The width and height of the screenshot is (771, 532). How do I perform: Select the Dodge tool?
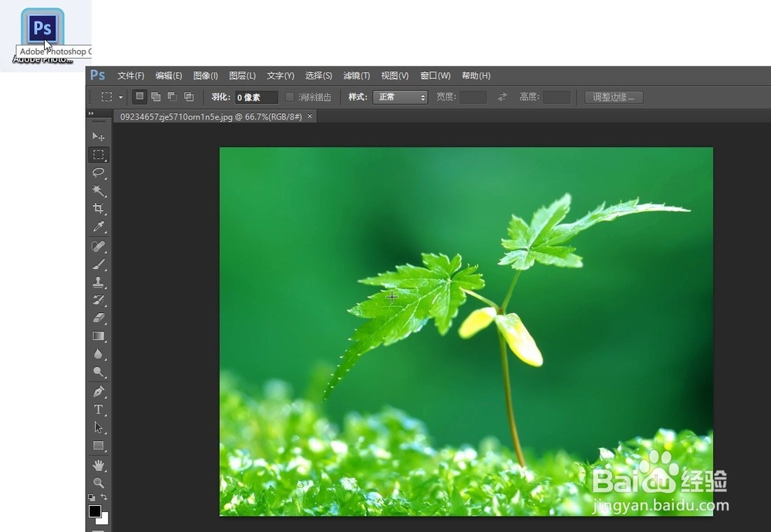tap(99, 372)
